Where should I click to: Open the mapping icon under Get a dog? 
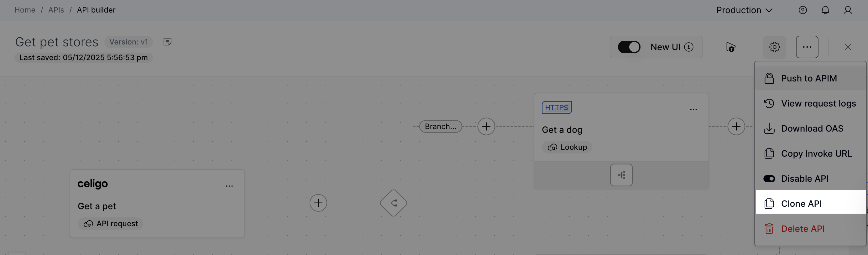coord(621,175)
